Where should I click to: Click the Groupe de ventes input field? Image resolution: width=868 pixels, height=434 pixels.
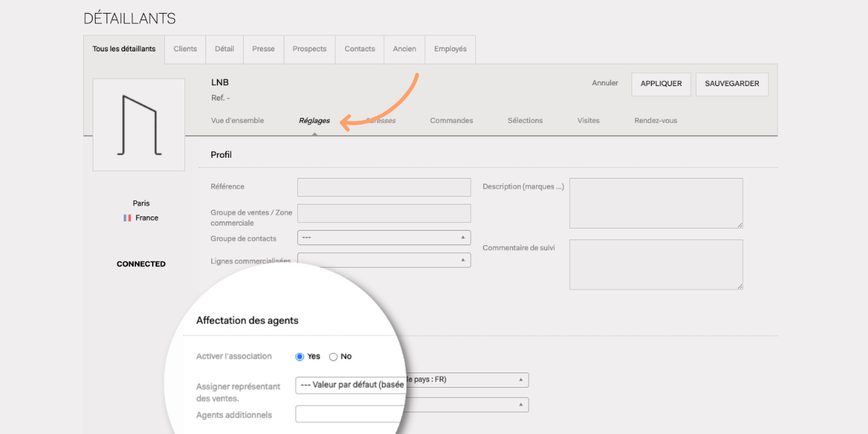(384, 213)
